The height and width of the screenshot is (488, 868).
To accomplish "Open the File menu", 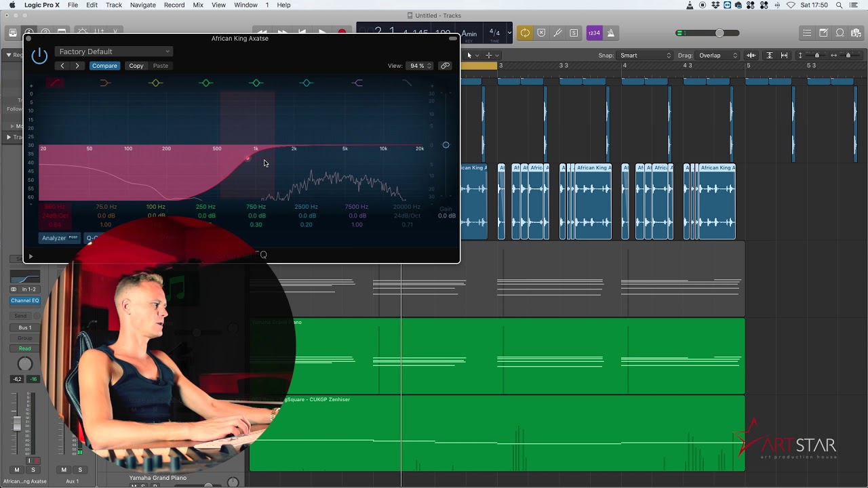I will coord(73,5).
